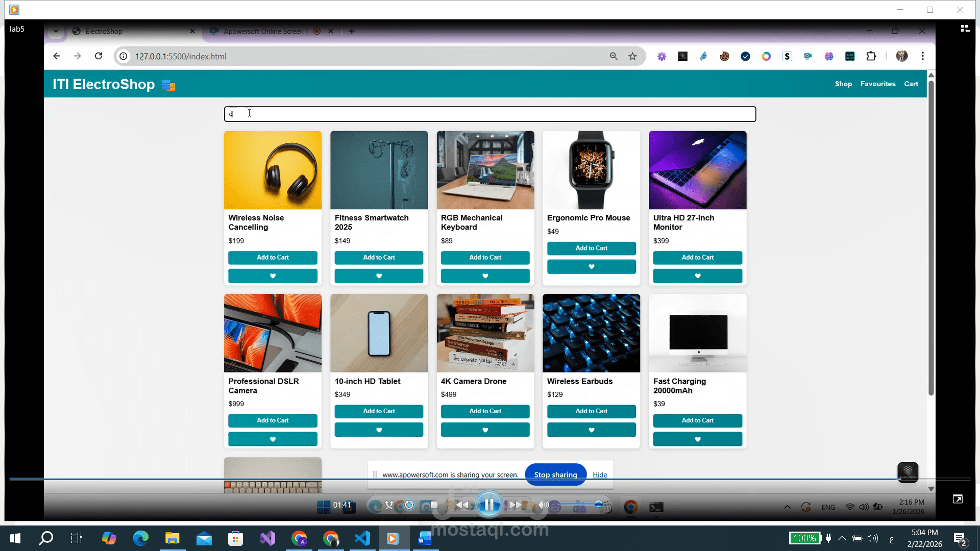The width and height of the screenshot is (980, 551).
Task: Add Ergonomic Pro Mouse to cart
Action: coord(591,248)
